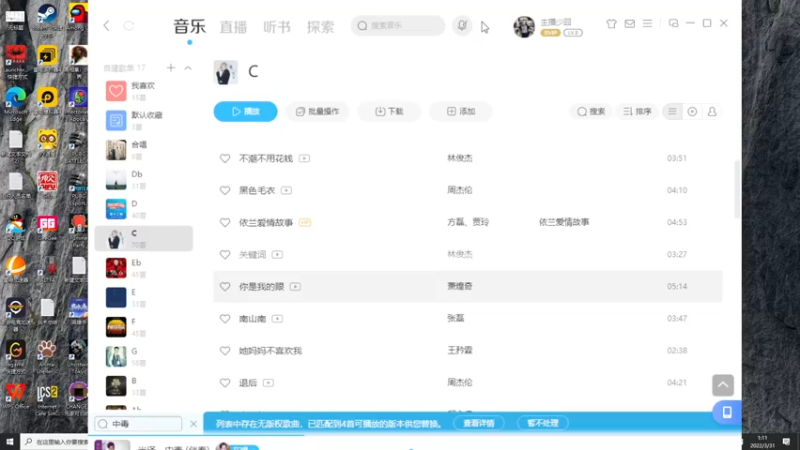This screenshot has width=800, height=450.
Task: Click the C playlist cover image
Action: click(x=226, y=72)
